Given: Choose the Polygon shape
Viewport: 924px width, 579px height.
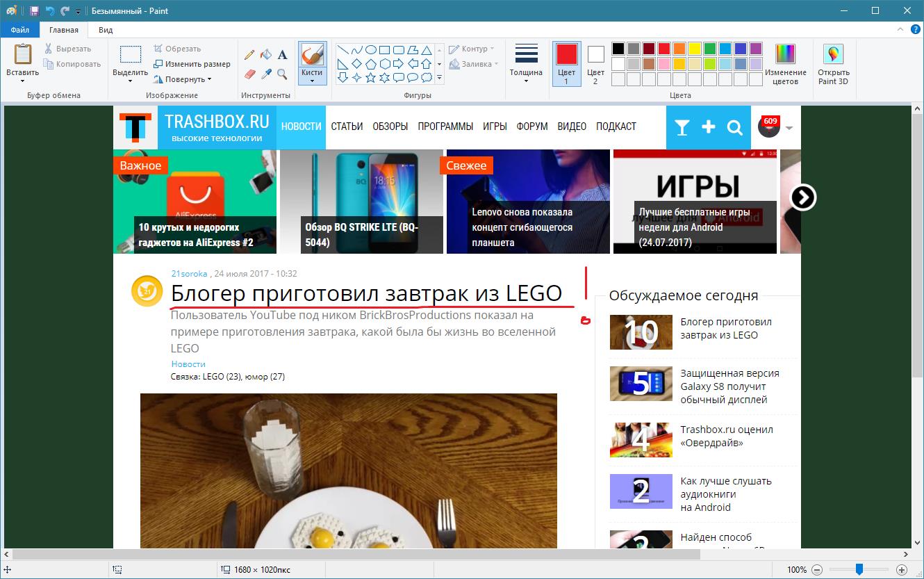Looking at the screenshot, I should tap(413, 50).
